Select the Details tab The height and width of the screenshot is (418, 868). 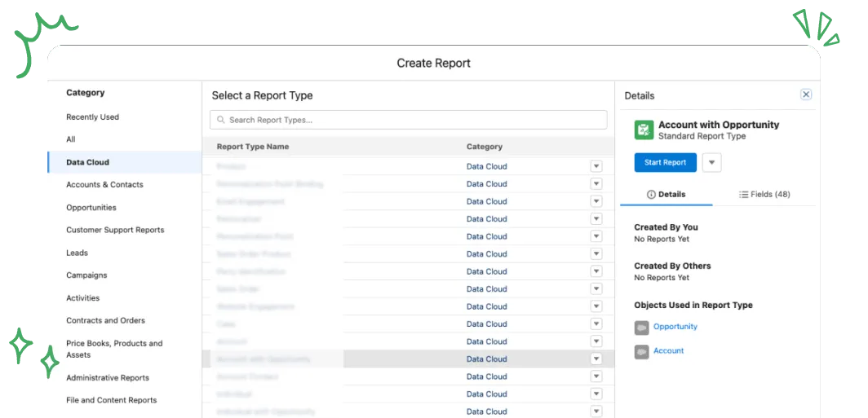pos(666,195)
